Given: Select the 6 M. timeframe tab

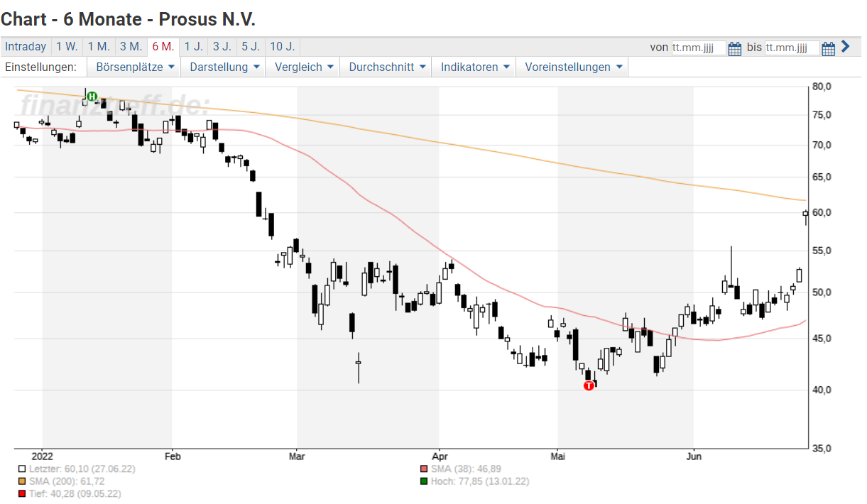Looking at the screenshot, I should 163,47.
